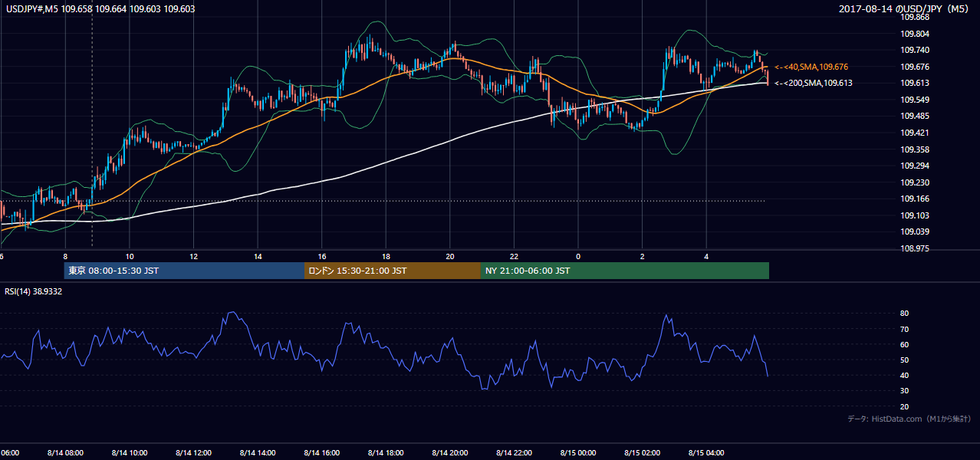Image resolution: width=980 pixels, height=460 pixels.
Task: Click RSI axis level 20
Action: [x=905, y=406]
